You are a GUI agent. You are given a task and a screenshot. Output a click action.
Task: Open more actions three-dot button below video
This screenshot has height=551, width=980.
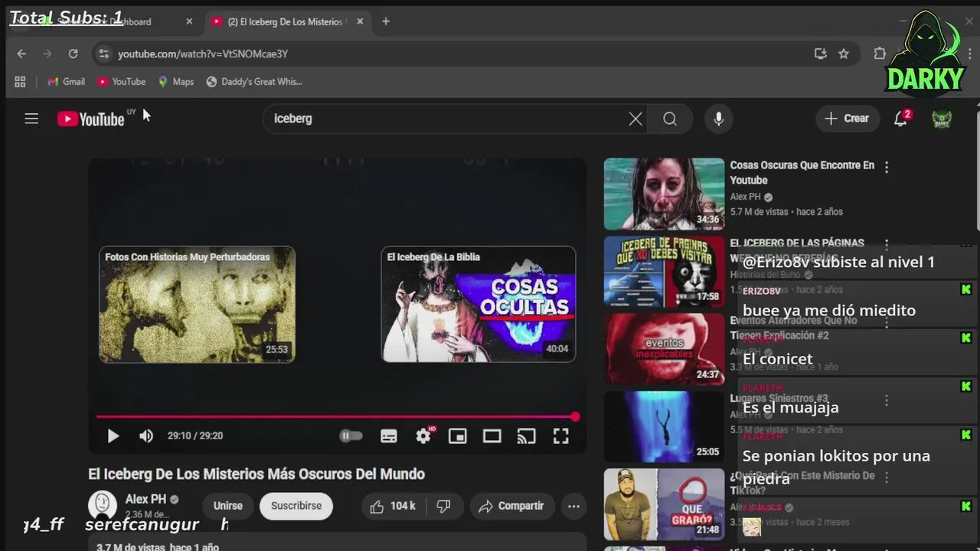pos(573,506)
